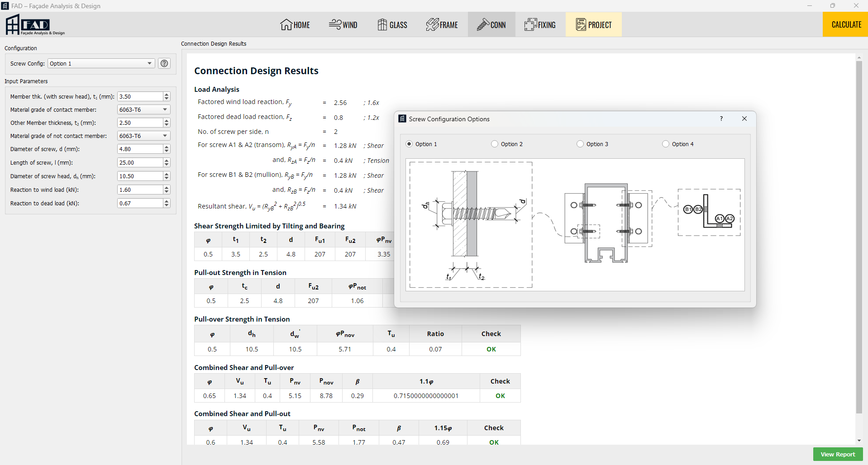Click Diameter of screw head input field
This screenshot has width=868, height=465.
click(x=140, y=176)
